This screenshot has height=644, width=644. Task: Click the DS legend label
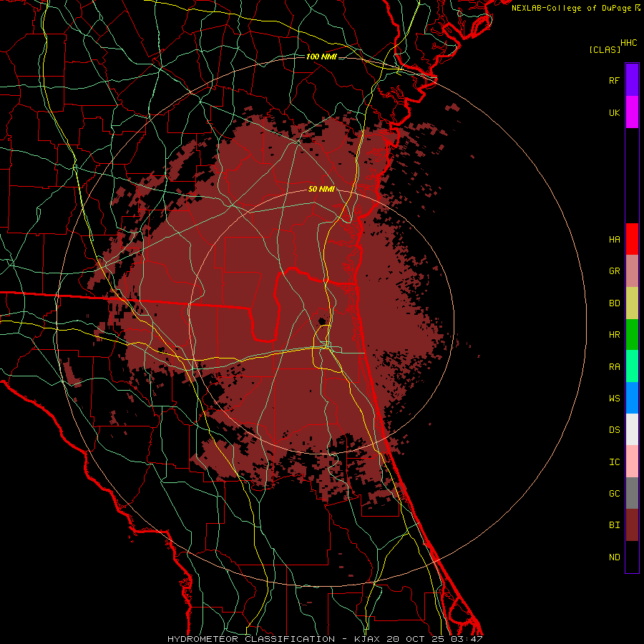click(615, 430)
